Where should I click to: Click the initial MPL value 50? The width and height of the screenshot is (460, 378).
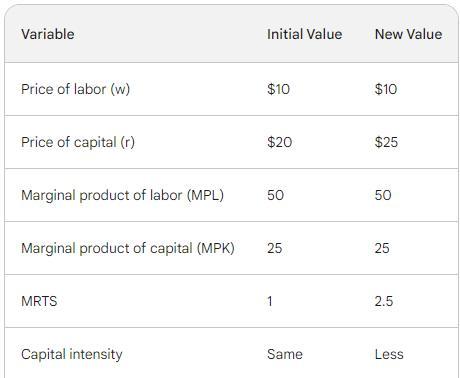[275, 195]
